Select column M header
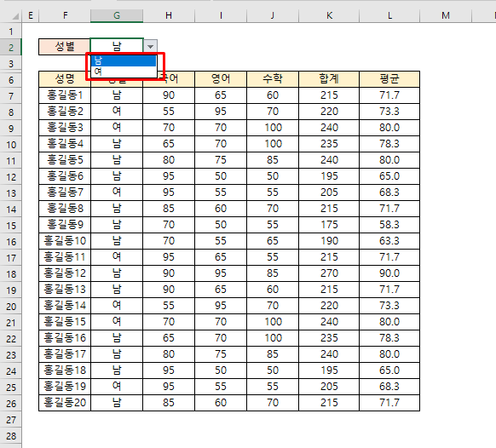496x448 pixels. click(446, 15)
